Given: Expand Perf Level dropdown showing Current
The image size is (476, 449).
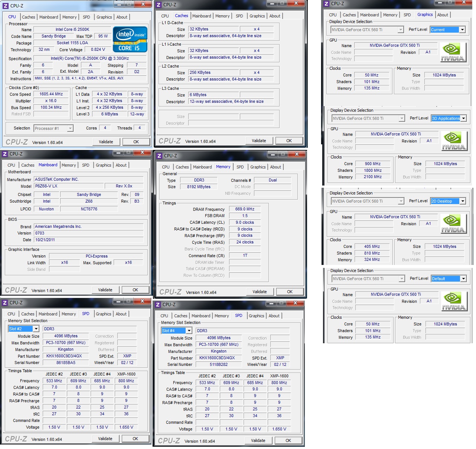Looking at the screenshot, I should coord(462,30).
